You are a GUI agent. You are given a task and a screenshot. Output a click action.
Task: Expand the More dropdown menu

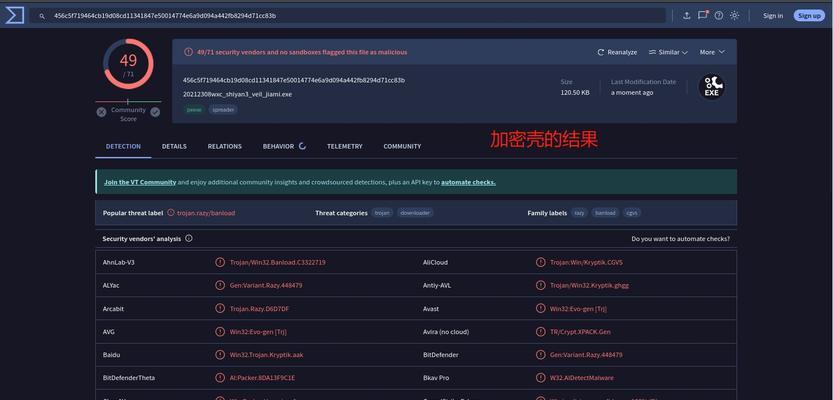click(712, 52)
